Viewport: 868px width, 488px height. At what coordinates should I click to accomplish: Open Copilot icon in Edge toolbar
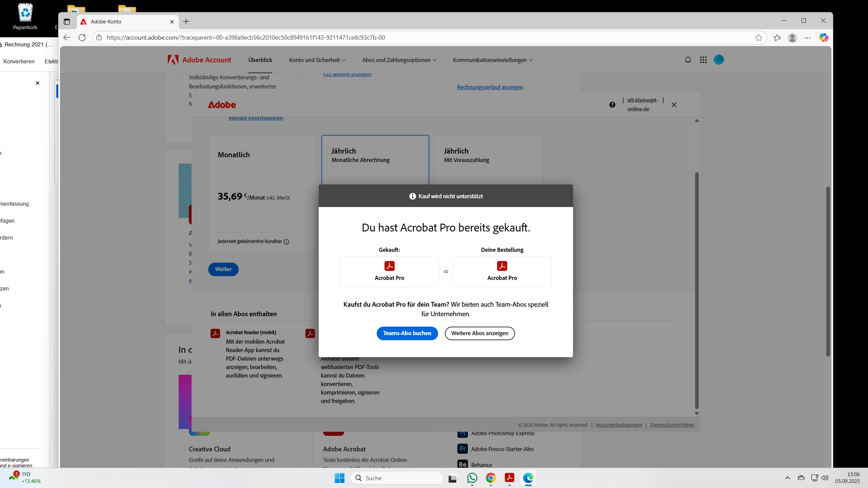pyautogui.click(x=824, y=38)
